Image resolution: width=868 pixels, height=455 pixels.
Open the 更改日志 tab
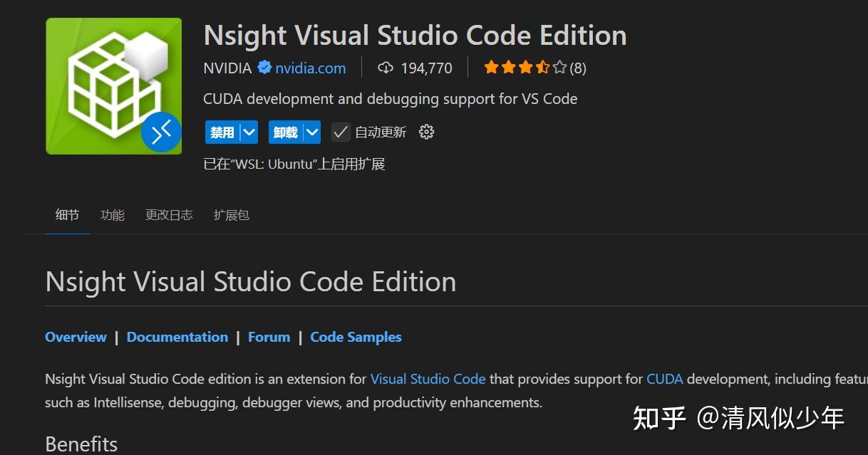(x=169, y=214)
